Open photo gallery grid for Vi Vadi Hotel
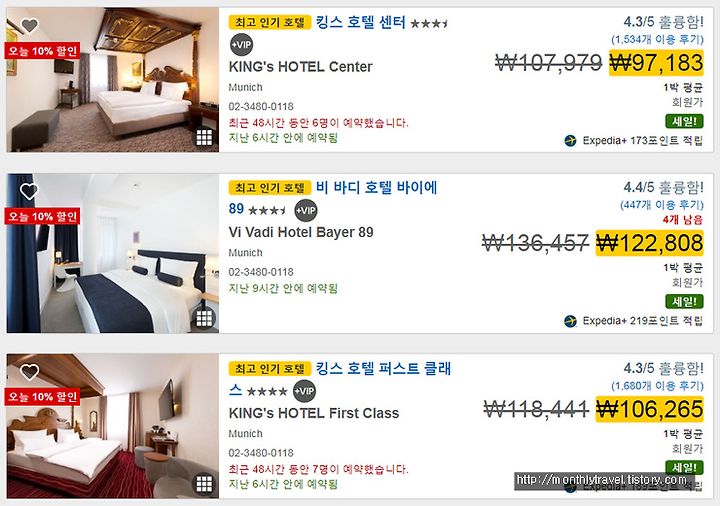Image resolution: width=720 pixels, height=506 pixels. [x=204, y=318]
